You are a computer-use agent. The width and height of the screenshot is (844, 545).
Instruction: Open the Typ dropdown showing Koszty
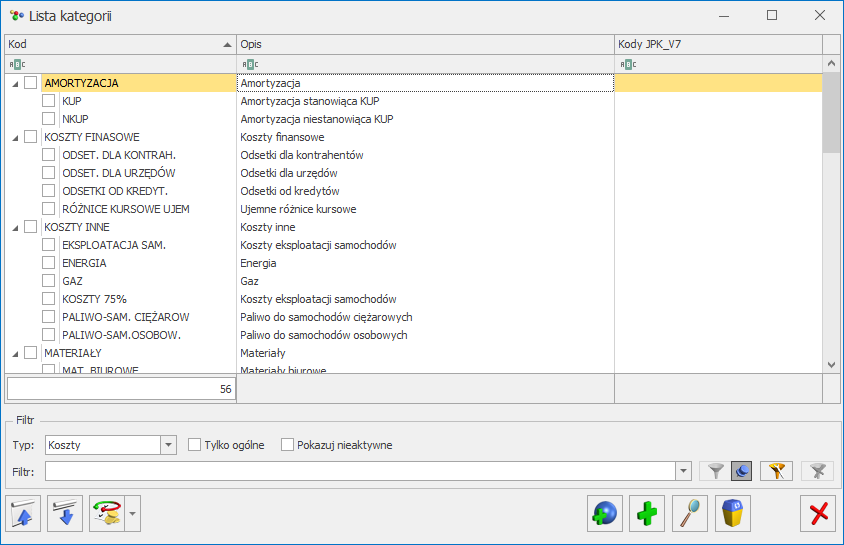click(x=168, y=445)
